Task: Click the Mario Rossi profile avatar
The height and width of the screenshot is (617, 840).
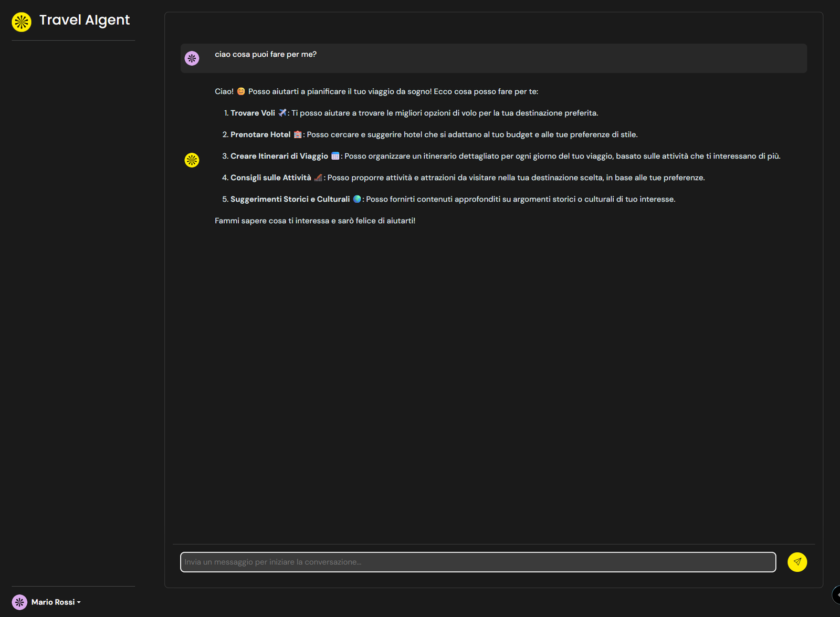Action: (19, 602)
